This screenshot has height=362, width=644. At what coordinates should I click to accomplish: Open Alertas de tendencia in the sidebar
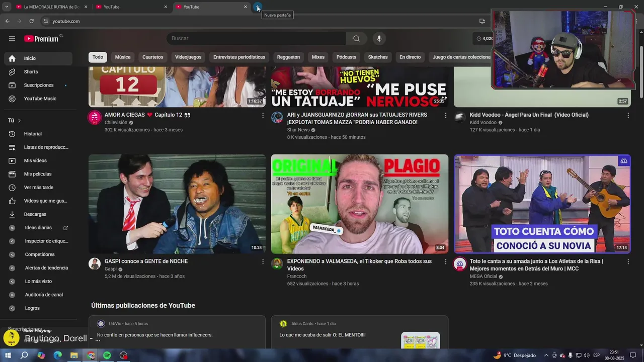pos(38,268)
